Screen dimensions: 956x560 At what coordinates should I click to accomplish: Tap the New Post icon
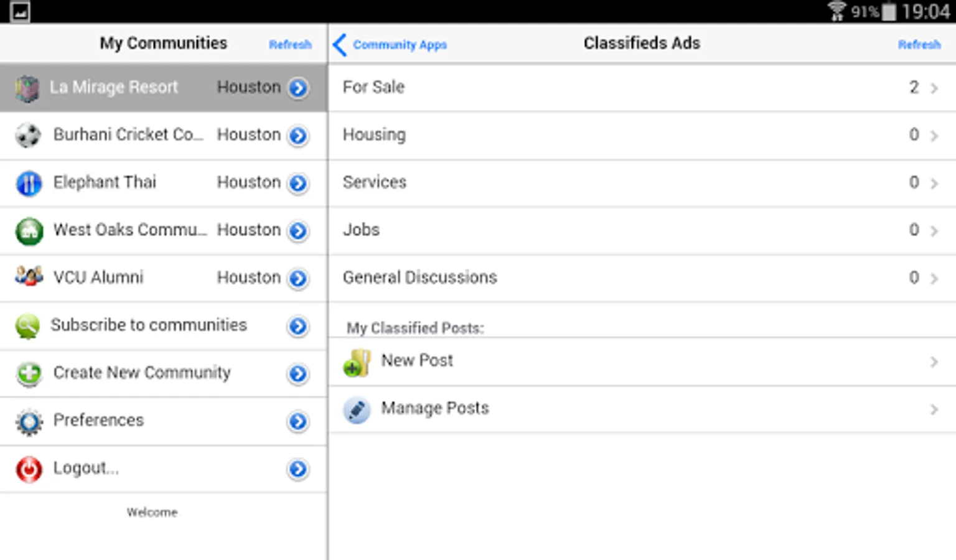(357, 362)
